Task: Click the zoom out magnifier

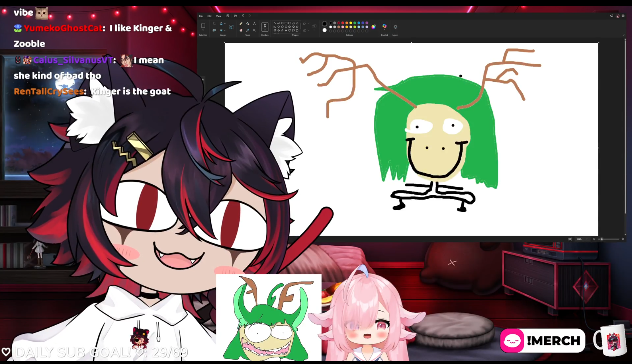Action: point(594,239)
